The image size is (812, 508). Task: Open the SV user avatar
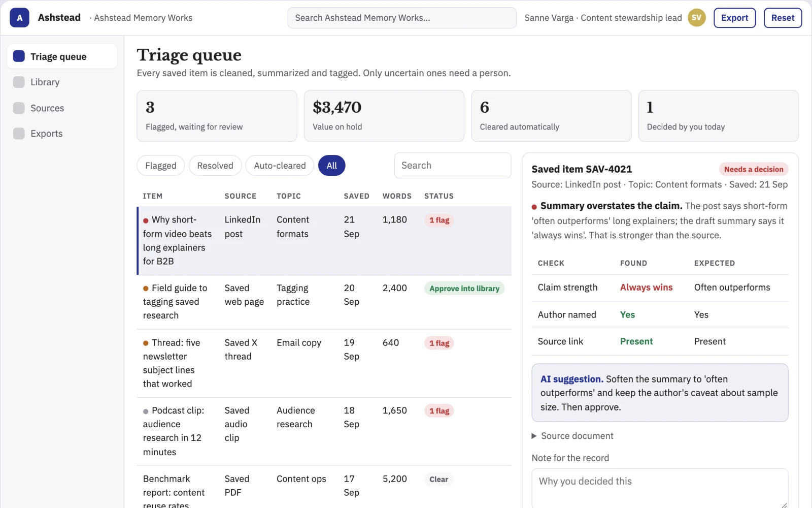(696, 18)
